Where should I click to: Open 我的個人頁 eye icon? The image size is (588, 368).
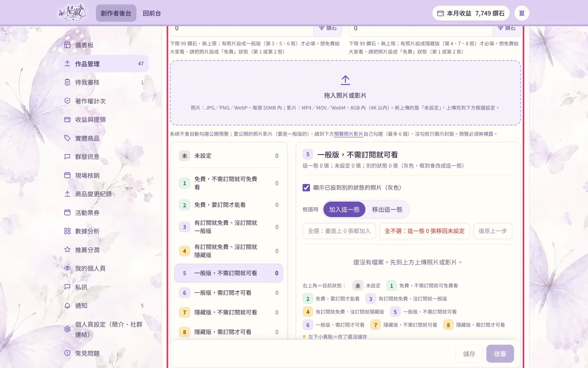coord(67,268)
